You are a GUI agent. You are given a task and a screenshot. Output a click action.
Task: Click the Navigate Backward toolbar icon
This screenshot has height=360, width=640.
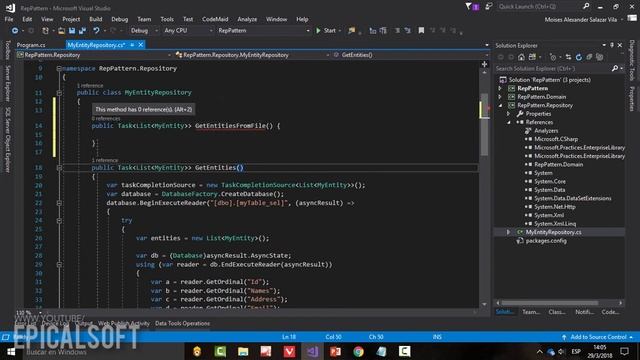click(x=15, y=31)
